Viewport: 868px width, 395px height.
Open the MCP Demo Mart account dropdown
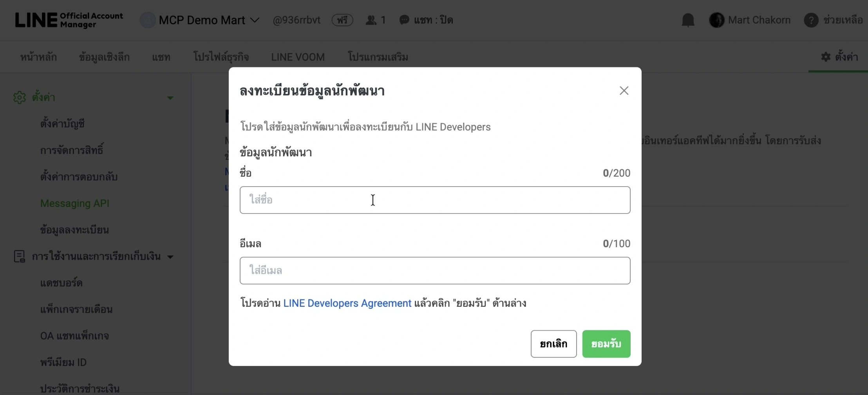coord(209,20)
